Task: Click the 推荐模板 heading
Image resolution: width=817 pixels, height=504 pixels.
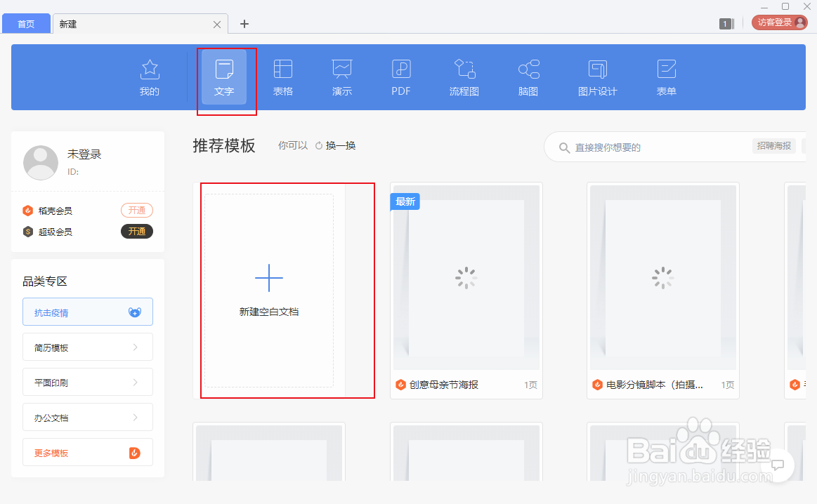Action: [224, 146]
